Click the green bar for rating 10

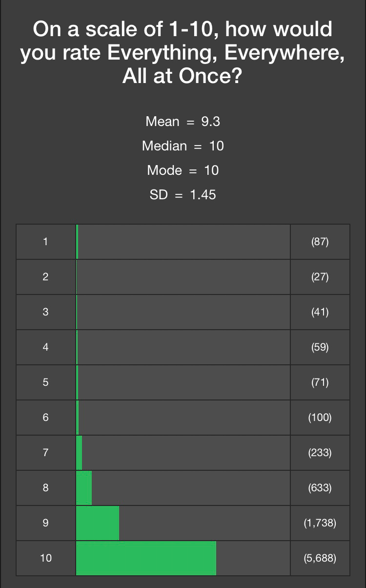[146, 558]
